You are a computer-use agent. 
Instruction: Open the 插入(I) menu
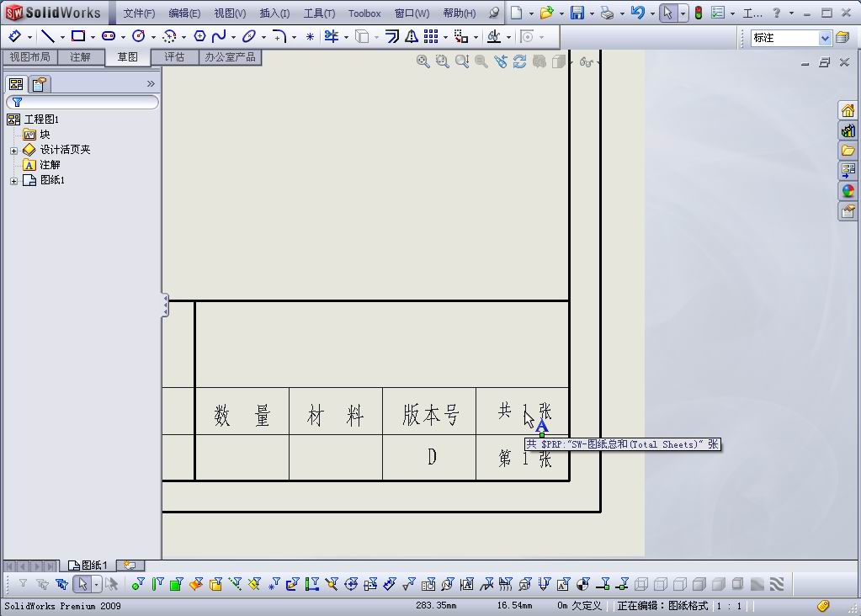274,13
